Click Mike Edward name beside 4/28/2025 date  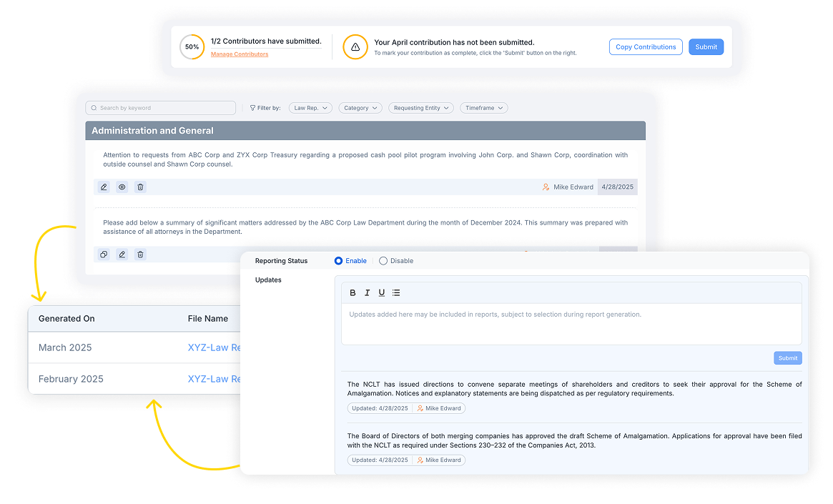(573, 187)
